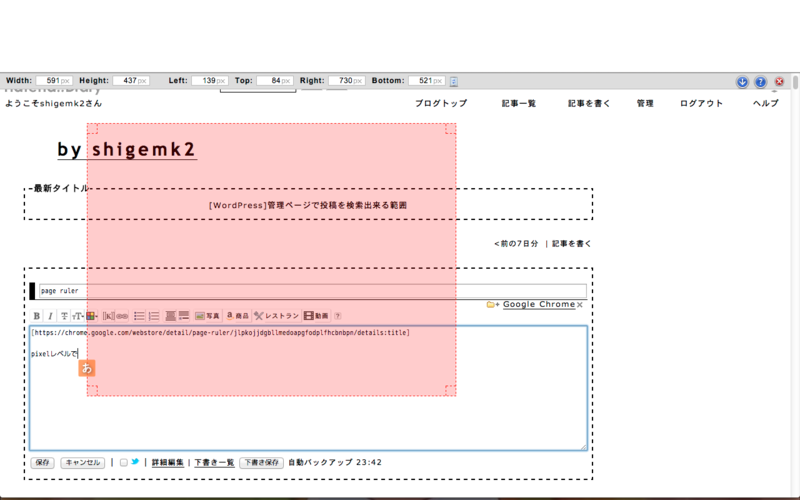Click the Page Ruler Bottom field
The image size is (800, 500).
click(x=427, y=81)
